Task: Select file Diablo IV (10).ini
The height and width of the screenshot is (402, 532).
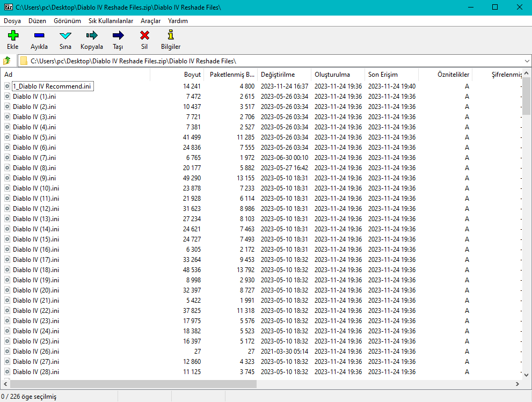Action: [x=36, y=188]
